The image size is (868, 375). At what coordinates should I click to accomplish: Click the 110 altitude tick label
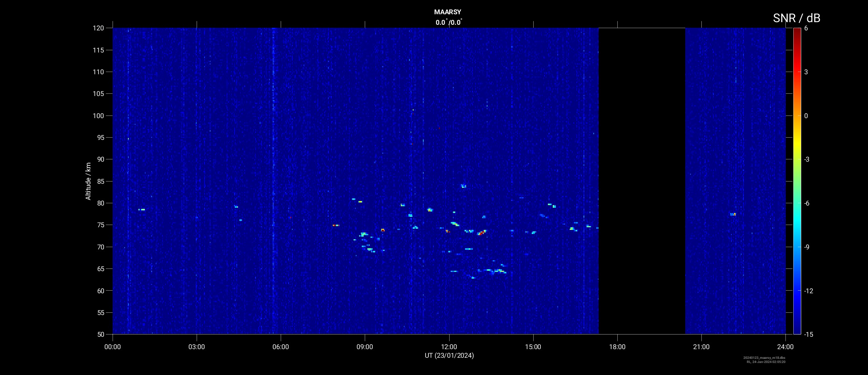coord(98,72)
